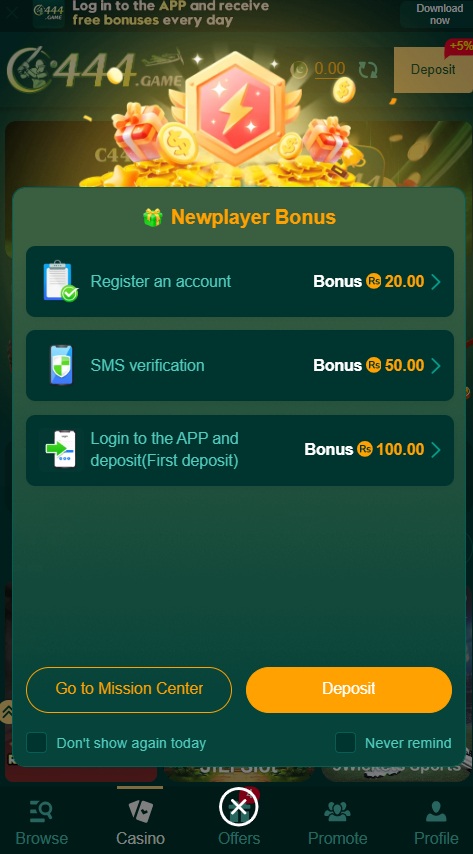Click the clipboard icon for Register an account
The height and width of the screenshot is (854, 473).
60,281
